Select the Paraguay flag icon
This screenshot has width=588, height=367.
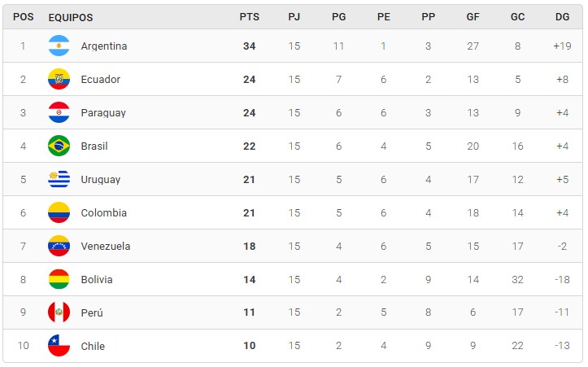point(59,112)
